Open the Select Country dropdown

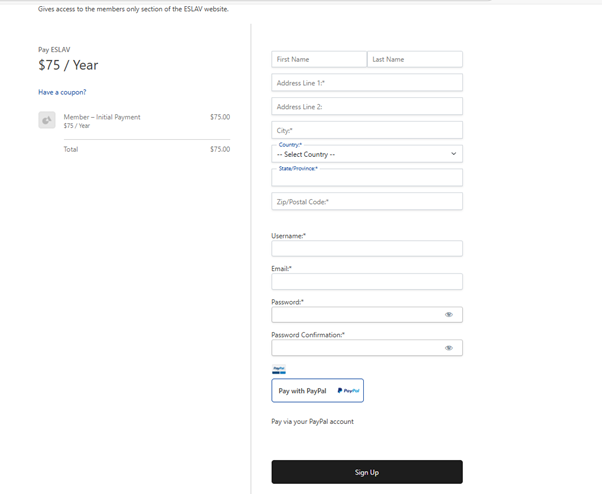pyautogui.click(x=366, y=154)
